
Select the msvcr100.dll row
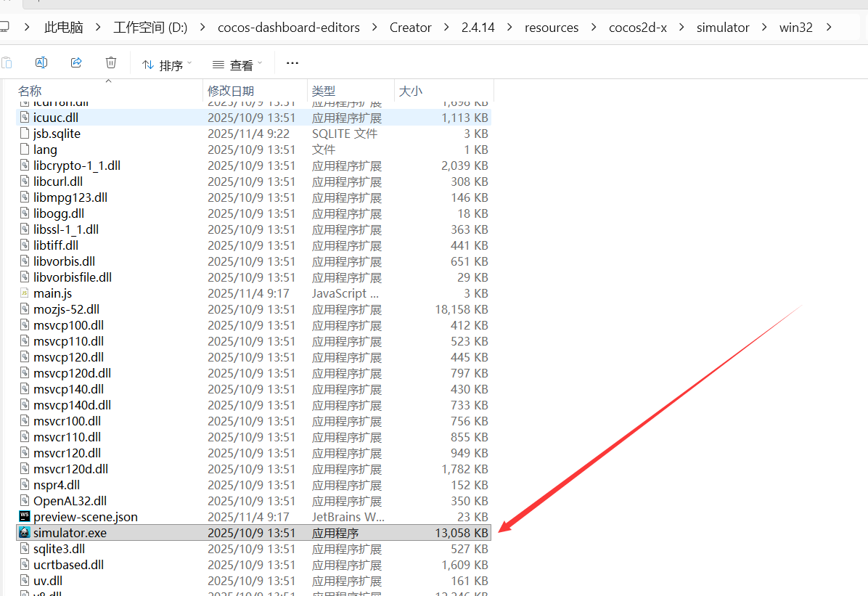(x=253, y=421)
